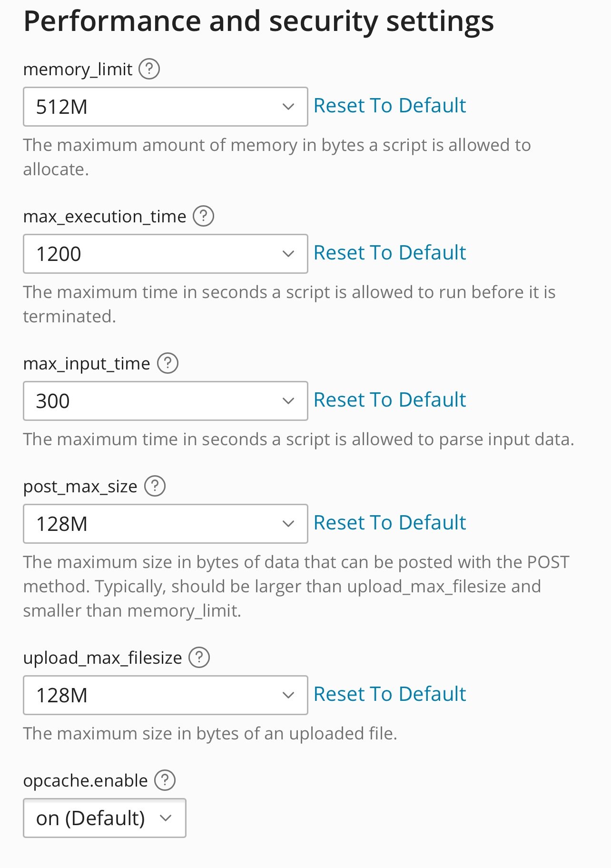This screenshot has height=868, width=611.
Task: Click the 1200 value in max_execution_time
Action: (59, 254)
